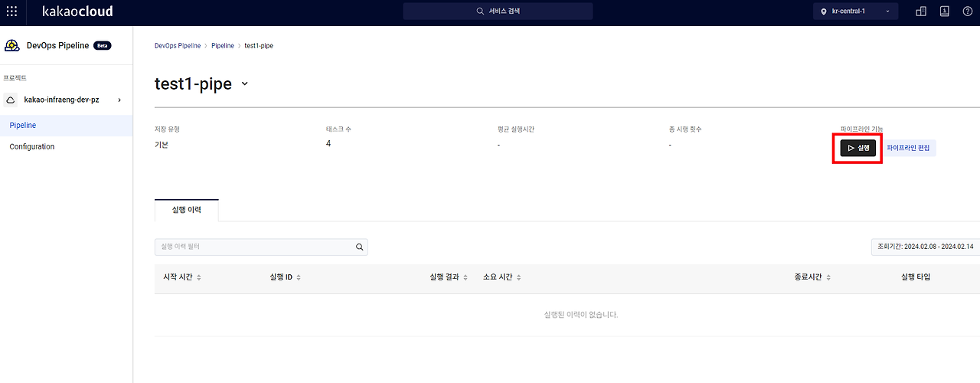Go to Pipeline breadcrumb link

tap(223, 46)
